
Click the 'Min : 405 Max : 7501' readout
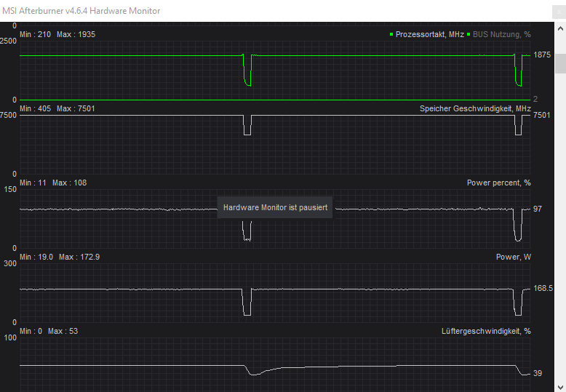click(x=57, y=108)
